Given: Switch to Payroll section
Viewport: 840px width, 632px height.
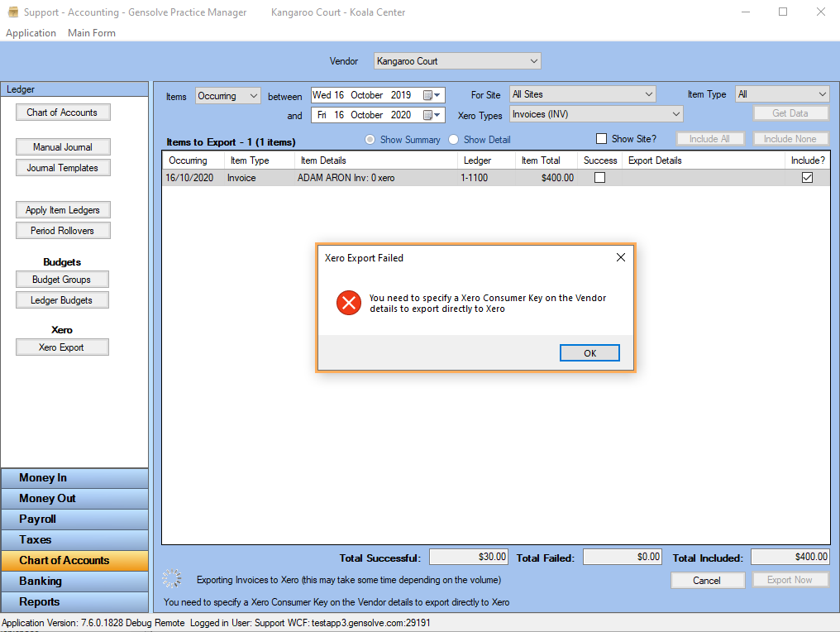Looking at the screenshot, I should (75, 519).
